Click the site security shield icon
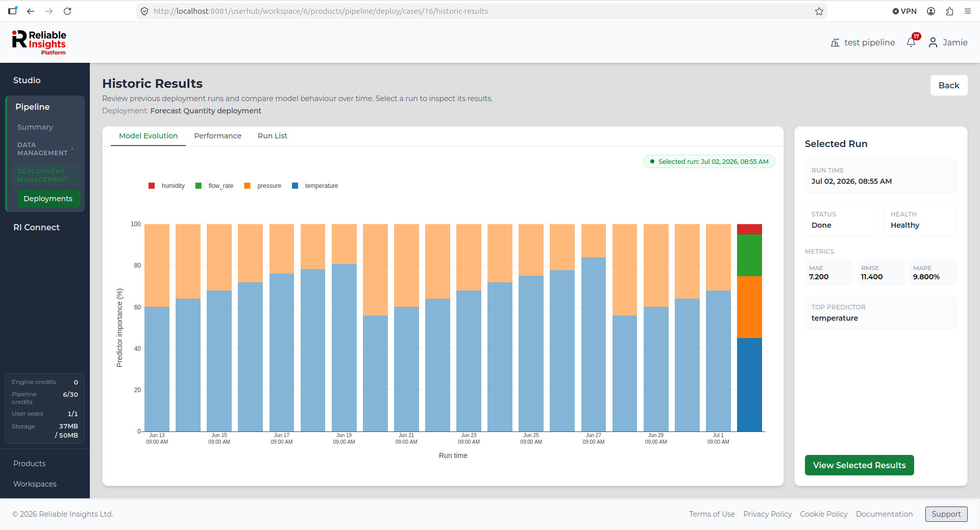The height and width of the screenshot is (530, 980). (144, 11)
